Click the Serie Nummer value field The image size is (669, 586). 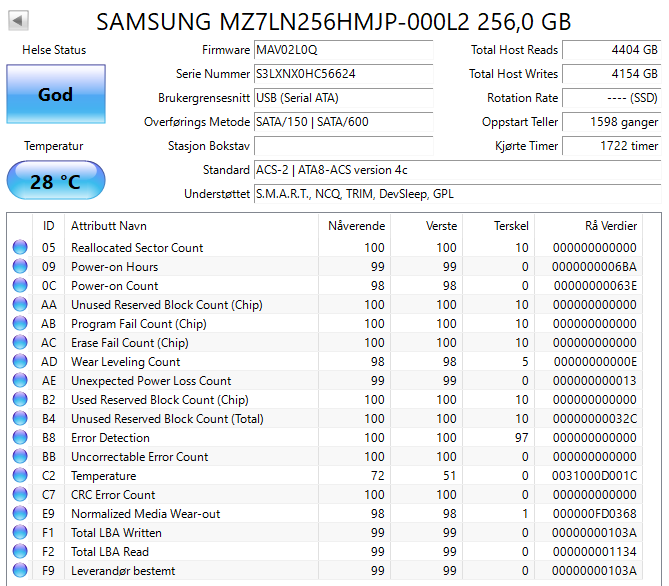(x=343, y=74)
